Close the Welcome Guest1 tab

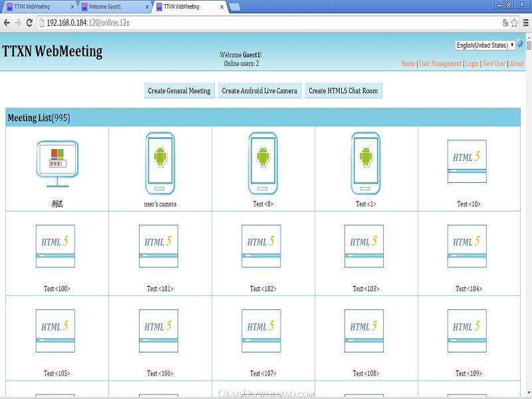147,7
